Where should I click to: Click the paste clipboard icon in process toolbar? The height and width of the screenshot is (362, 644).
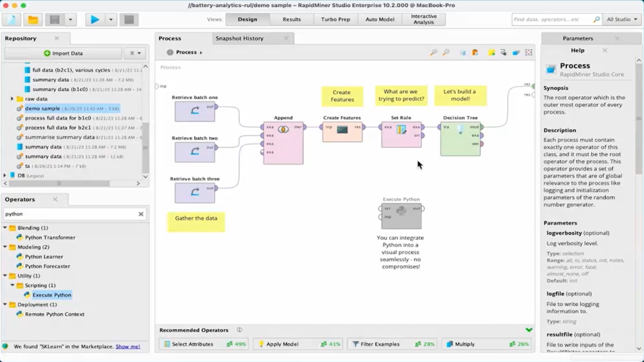coord(475,52)
